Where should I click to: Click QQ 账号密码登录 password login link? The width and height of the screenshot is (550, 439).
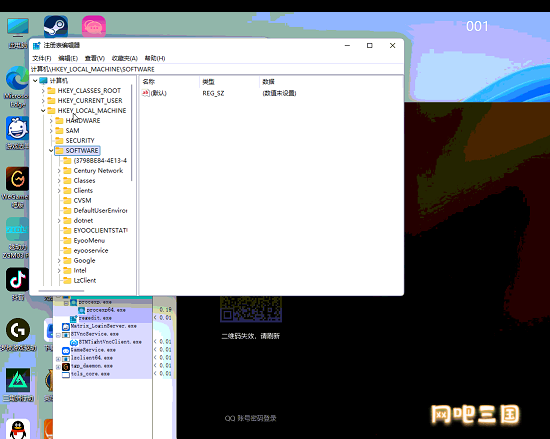pos(250,418)
